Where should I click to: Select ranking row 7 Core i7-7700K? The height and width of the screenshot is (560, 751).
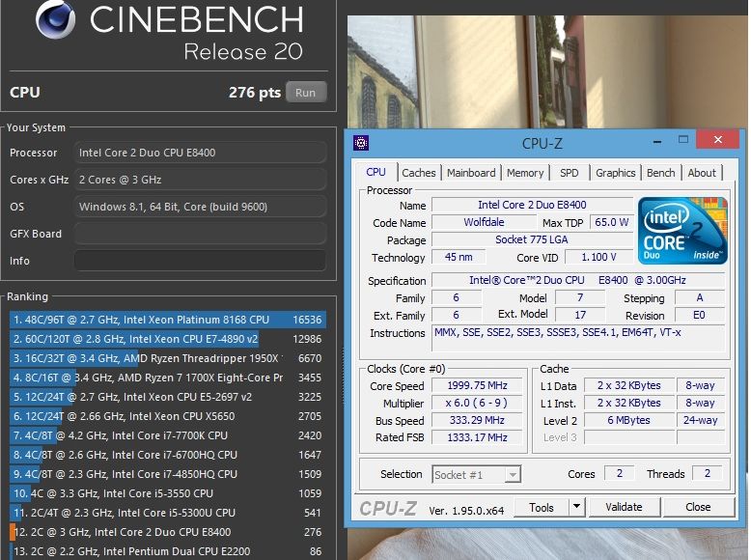pos(168,435)
